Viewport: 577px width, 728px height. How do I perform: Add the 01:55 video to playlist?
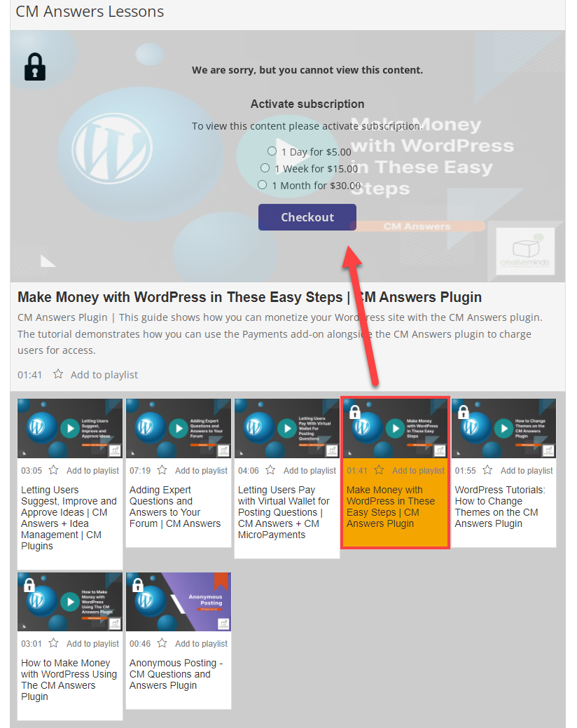pyautogui.click(x=527, y=470)
